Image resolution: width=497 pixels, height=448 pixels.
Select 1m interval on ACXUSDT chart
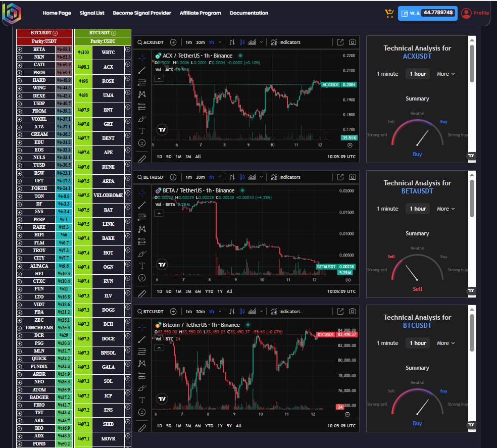tap(188, 42)
